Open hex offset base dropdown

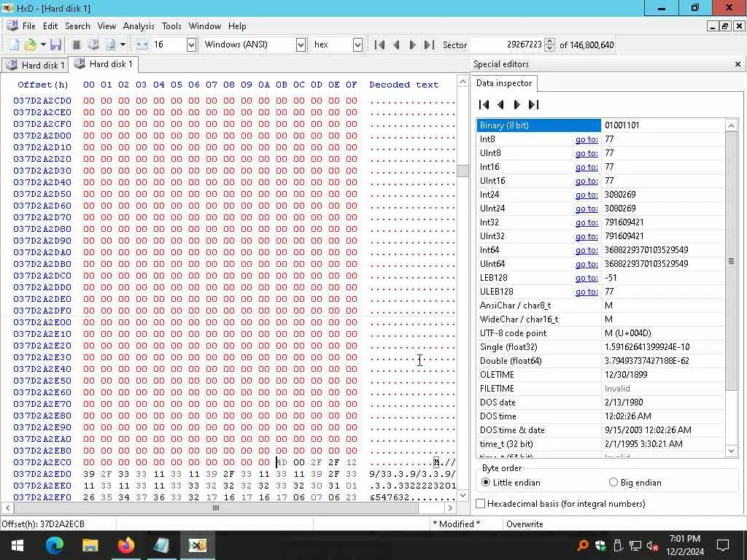[357, 44]
